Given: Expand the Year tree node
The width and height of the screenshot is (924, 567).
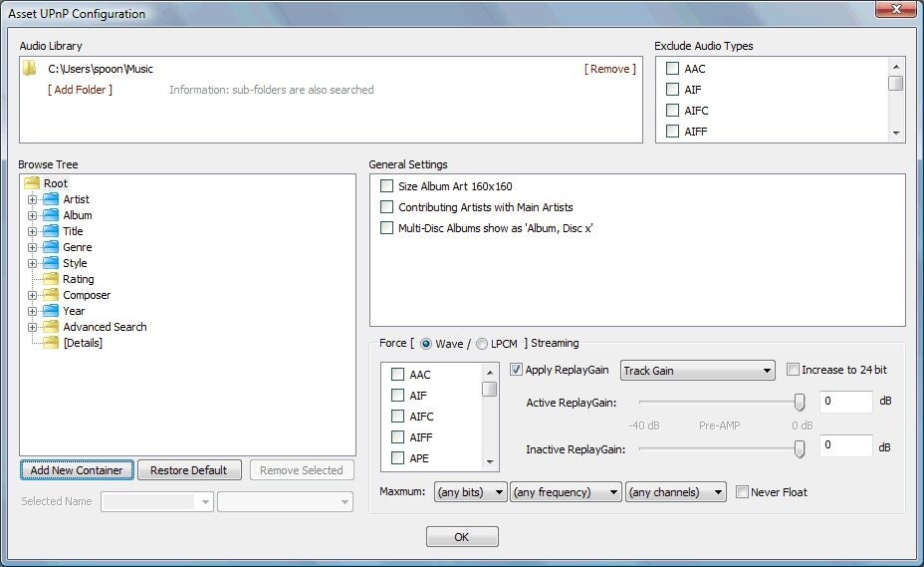Looking at the screenshot, I should pyautogui.click(x=33, y=311).
